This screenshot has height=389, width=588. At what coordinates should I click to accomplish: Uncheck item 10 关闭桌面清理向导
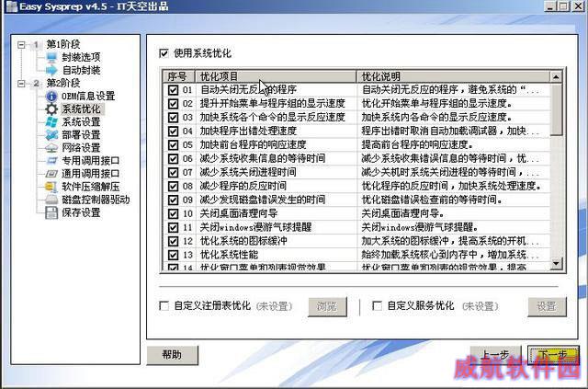click(x=173, y=213)
